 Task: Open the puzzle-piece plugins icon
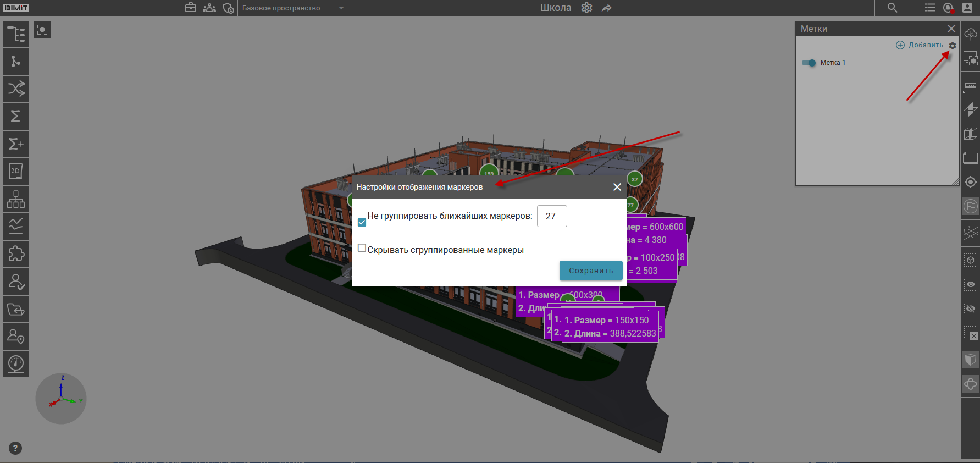click(x=16, y=254)
